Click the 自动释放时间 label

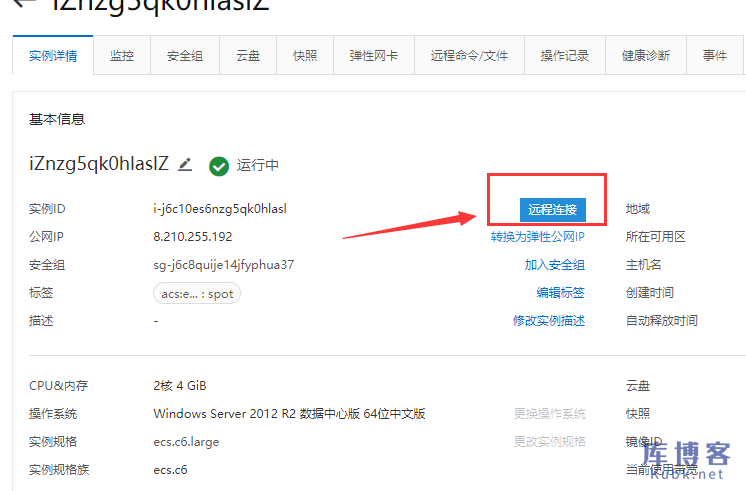[661, 320]
